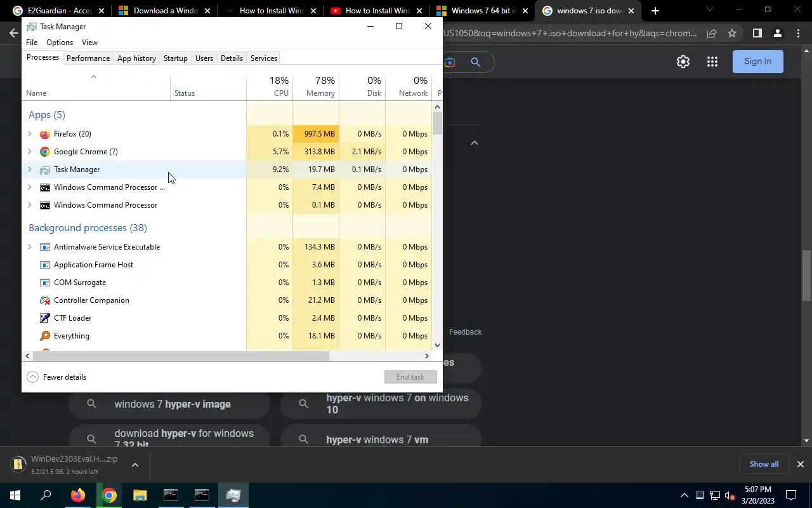This screenshot has height=508, width=812.
Task: Switch to the Users tab
Action: click(204, 58)
